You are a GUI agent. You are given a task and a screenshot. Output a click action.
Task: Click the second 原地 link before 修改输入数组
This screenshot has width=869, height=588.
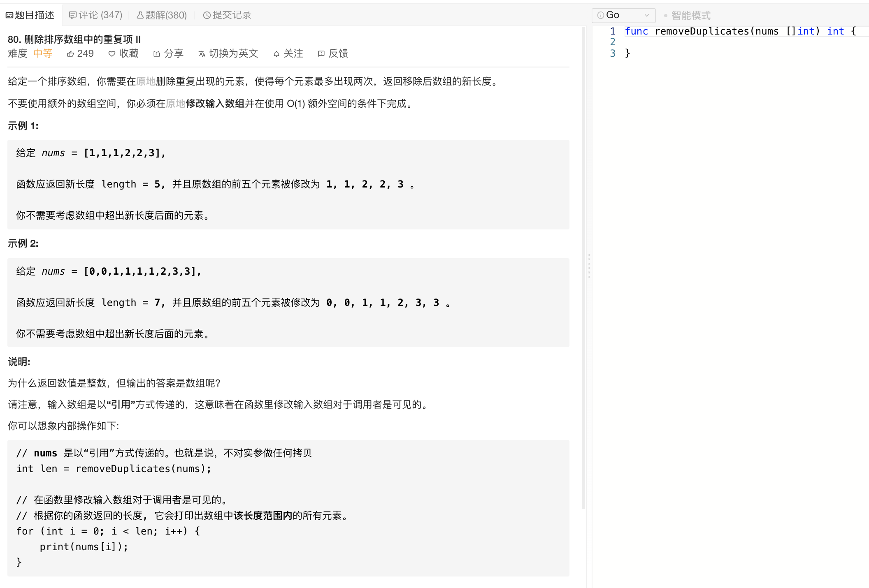click(175, 104)
